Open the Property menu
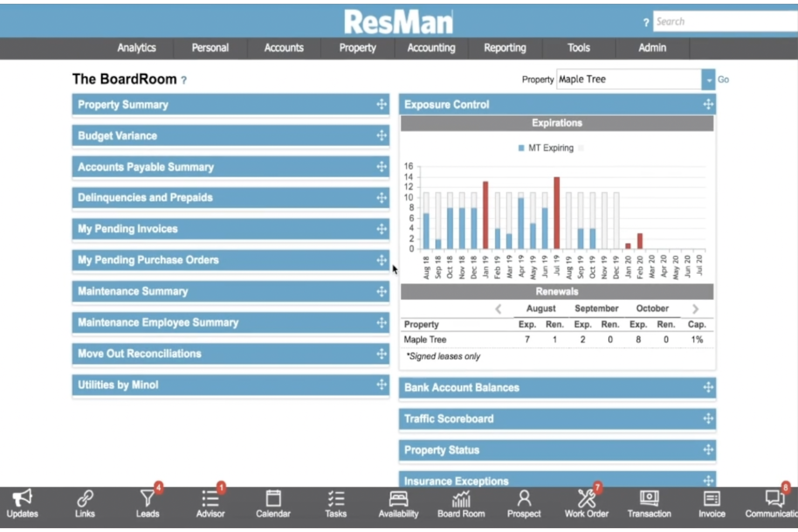 [x=357, y=48]
